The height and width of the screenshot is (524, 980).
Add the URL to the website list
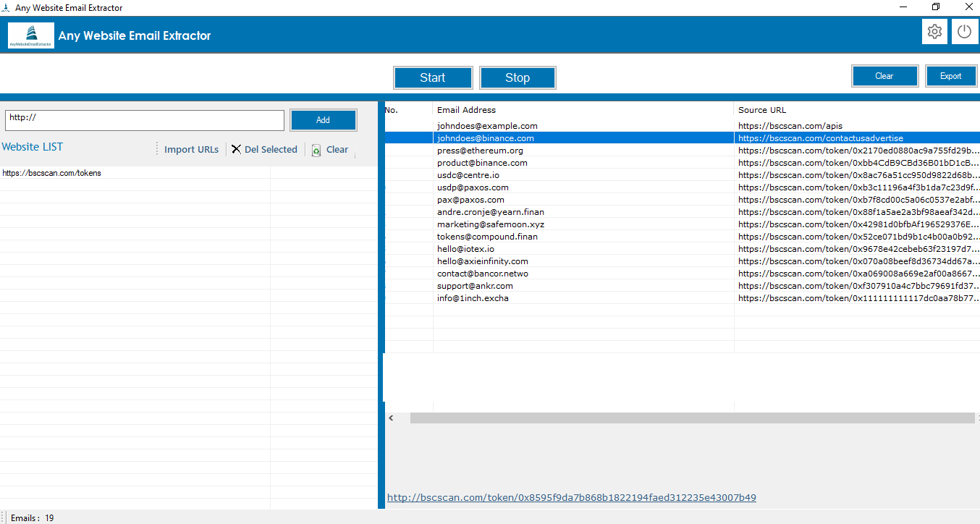point(323,120)
